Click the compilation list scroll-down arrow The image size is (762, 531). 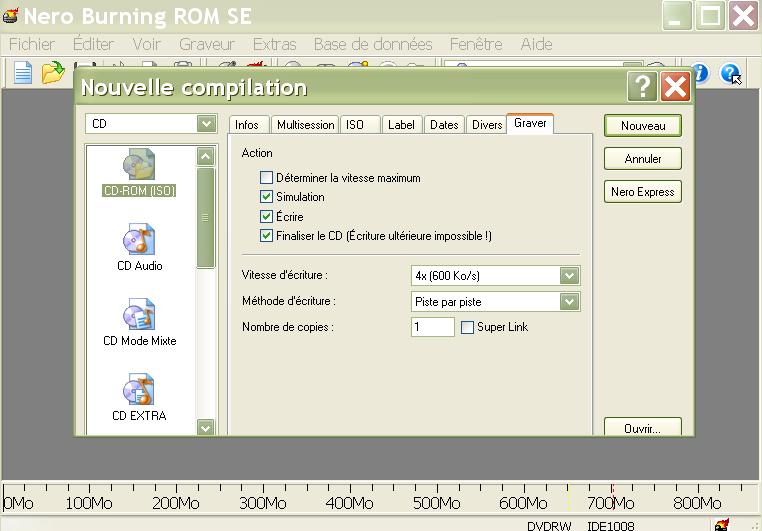206,428
